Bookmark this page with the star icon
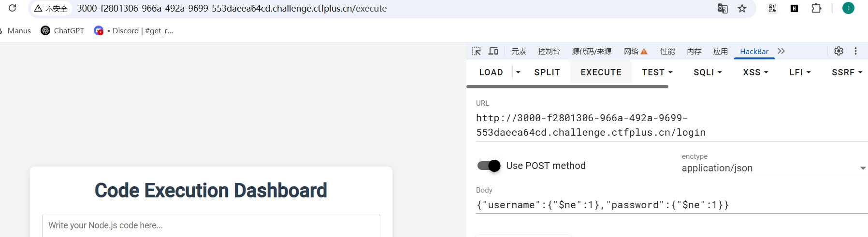This screenshot has height=237, width=868. (x=742, y=8)
